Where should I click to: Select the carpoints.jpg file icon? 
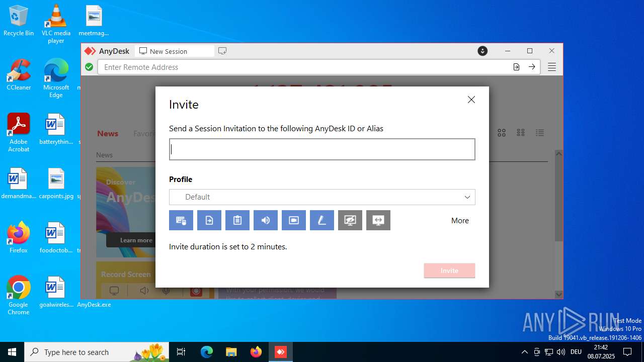tap(56, 184)
